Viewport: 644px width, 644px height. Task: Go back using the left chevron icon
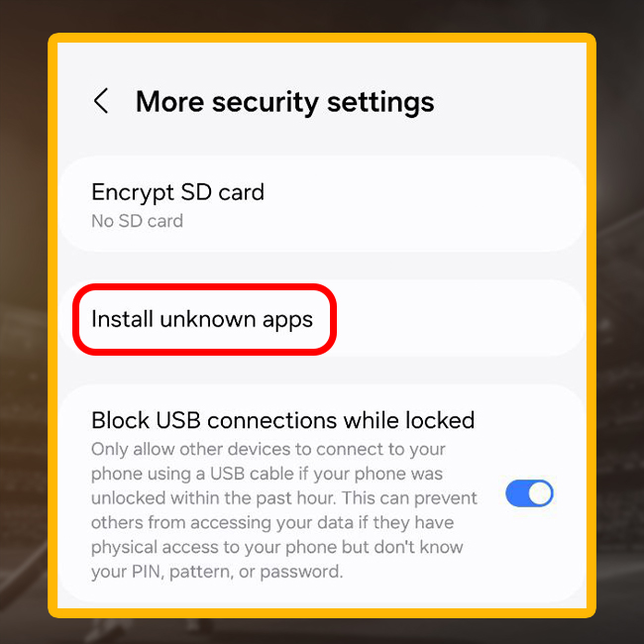101,101
